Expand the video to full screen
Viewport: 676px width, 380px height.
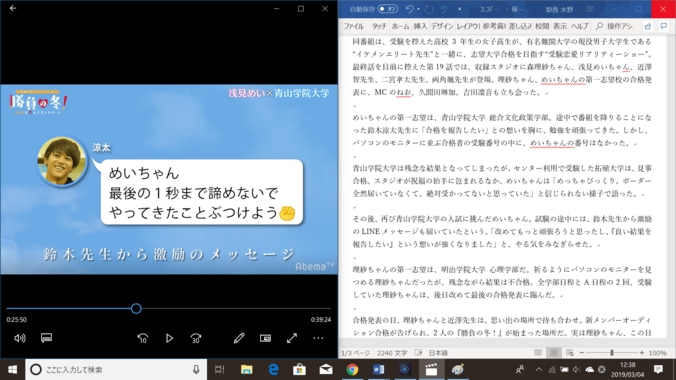[x=292, y=338]
